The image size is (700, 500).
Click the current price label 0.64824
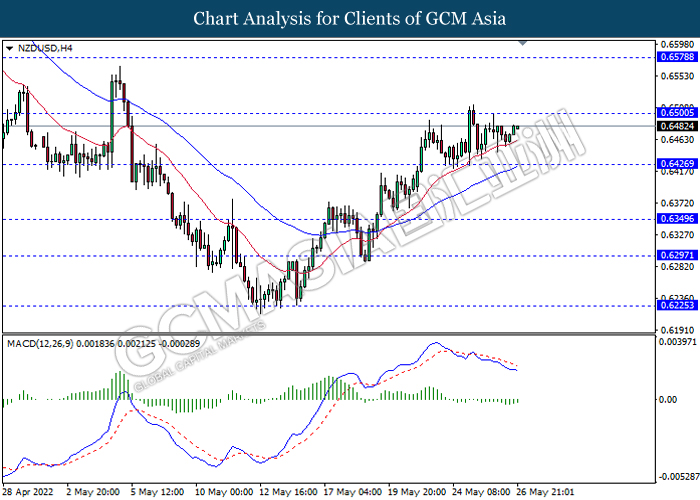[677, 126]
